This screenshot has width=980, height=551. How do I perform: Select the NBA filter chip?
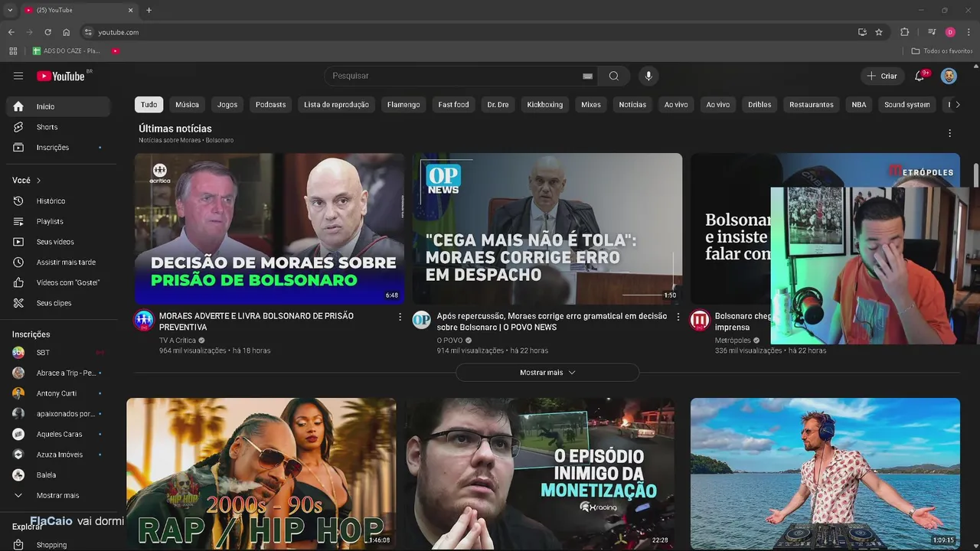(859, 105)
